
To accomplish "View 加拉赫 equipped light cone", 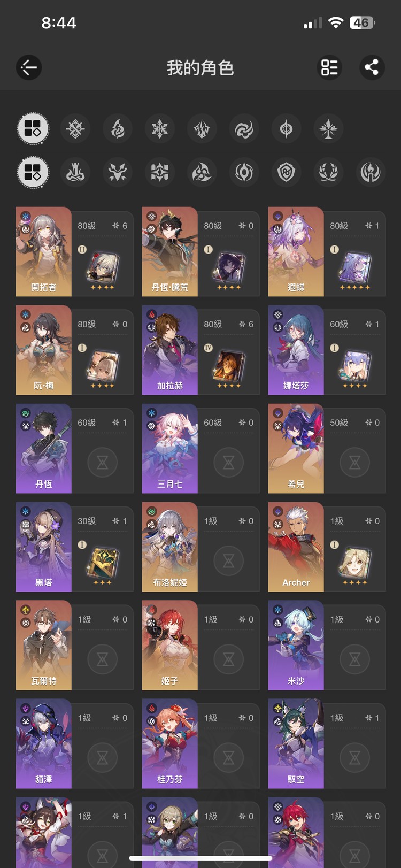I will click(x=228, y=368).
